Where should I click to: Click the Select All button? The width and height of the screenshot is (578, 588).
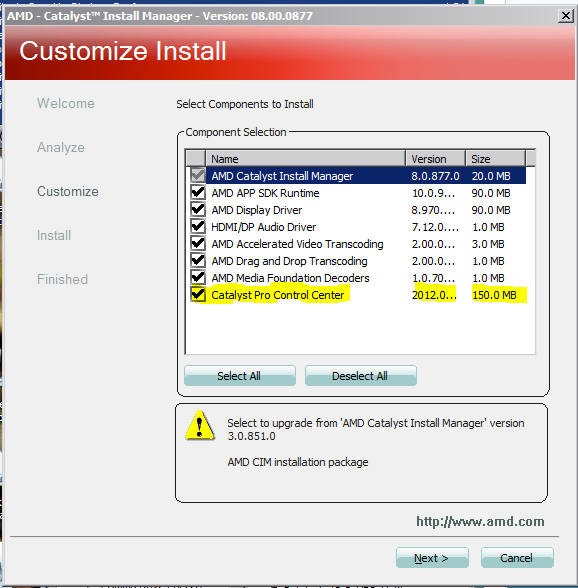point(240,376)
